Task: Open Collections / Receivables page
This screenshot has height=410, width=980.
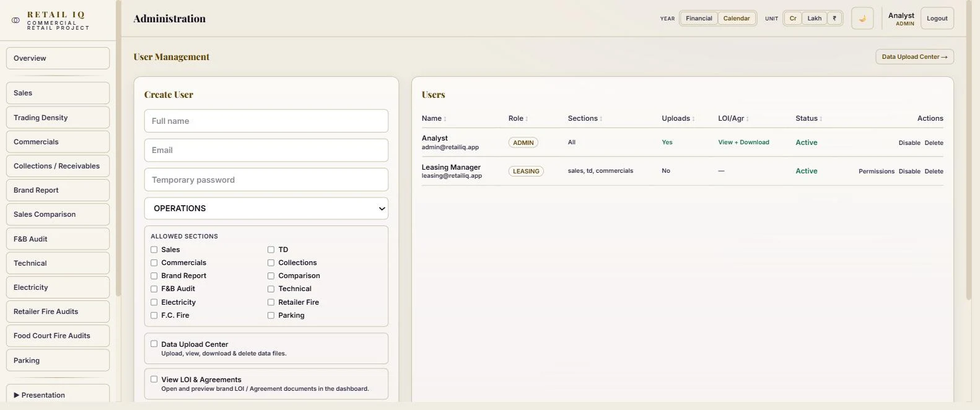Action: coord(58,166)
